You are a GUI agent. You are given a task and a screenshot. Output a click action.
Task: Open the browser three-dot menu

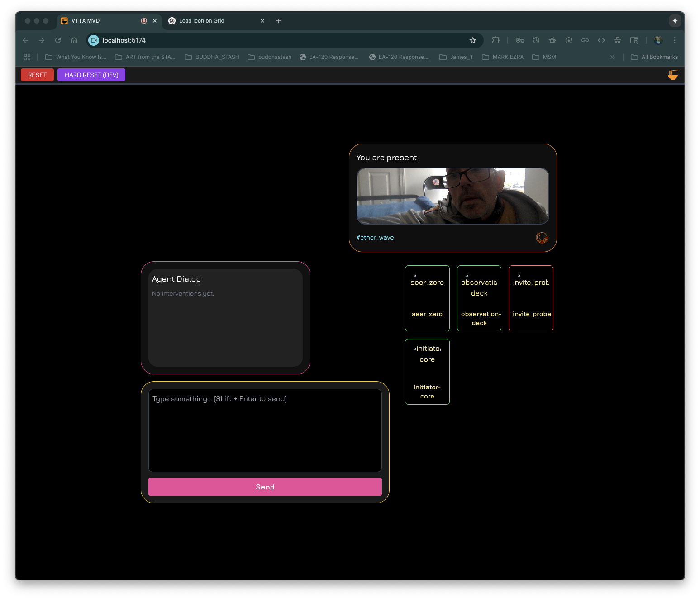(x=675, y=40)
